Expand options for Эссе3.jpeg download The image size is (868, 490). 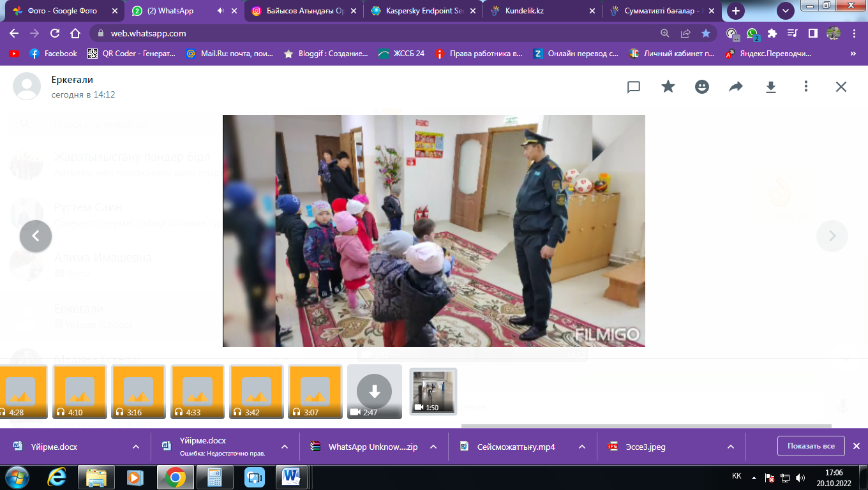731,447
